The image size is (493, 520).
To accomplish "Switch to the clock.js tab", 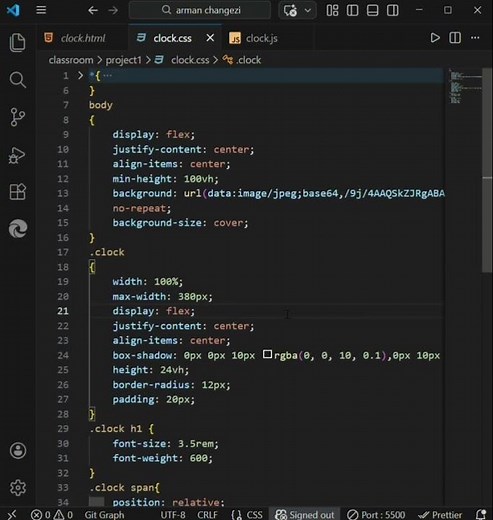I will click(x=261, y=38).
